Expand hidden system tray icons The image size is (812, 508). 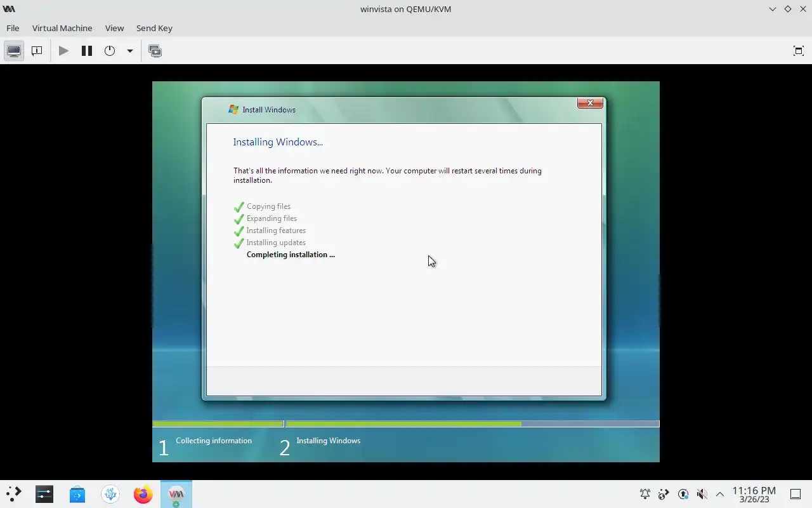720,494
